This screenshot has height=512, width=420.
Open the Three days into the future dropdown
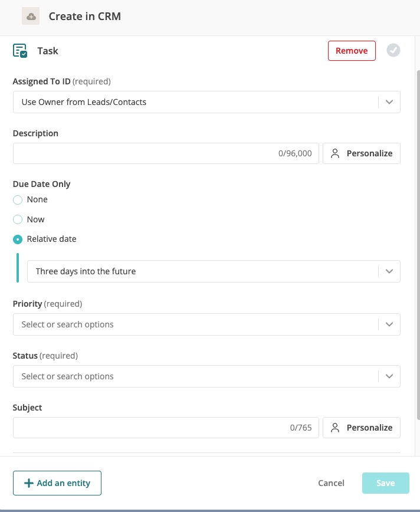[x=214, y=271]
